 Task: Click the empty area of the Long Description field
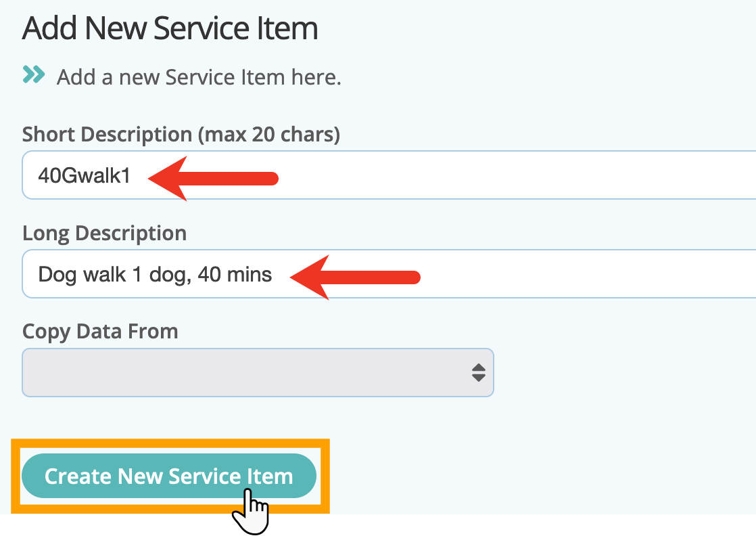588,273
